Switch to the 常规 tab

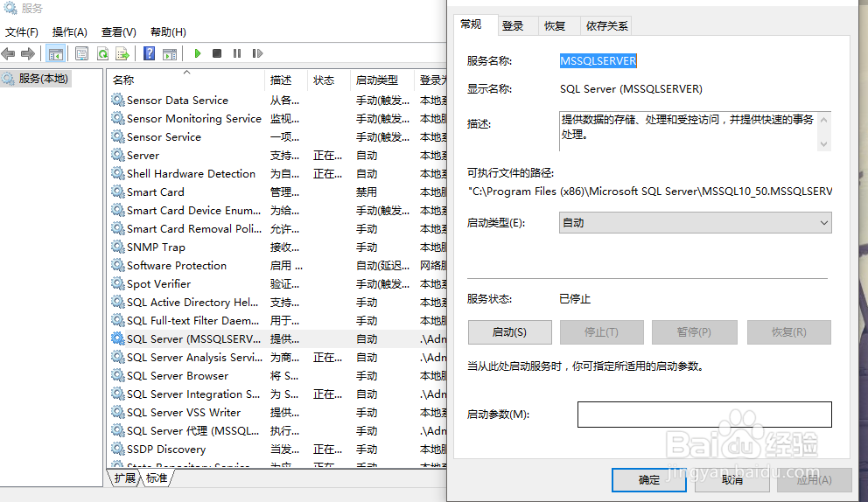pyautogui.click(x=471, y=24)
